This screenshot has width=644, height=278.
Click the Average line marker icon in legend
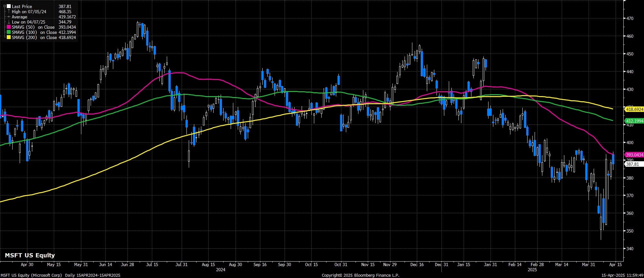(x=9, y=17)
